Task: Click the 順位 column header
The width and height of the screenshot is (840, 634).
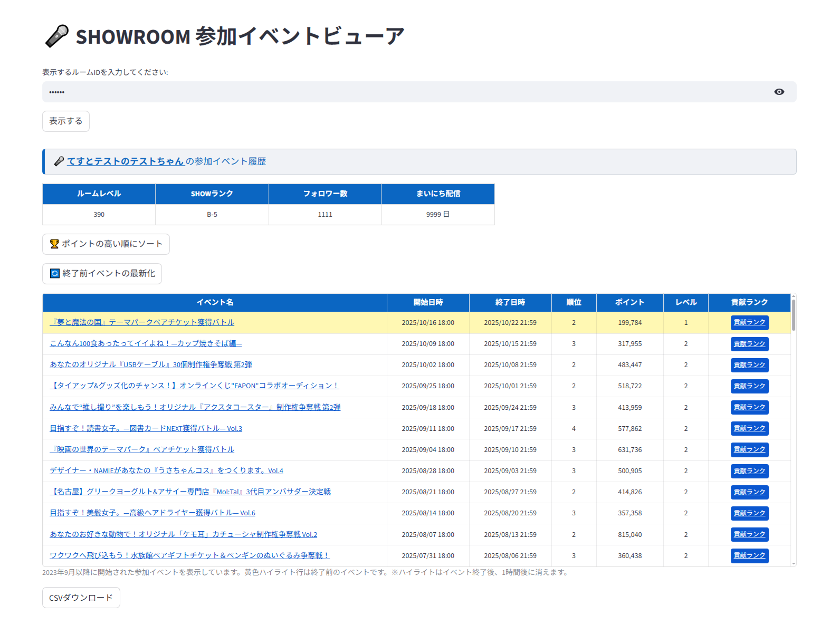Action: click(x=574, y=302)
